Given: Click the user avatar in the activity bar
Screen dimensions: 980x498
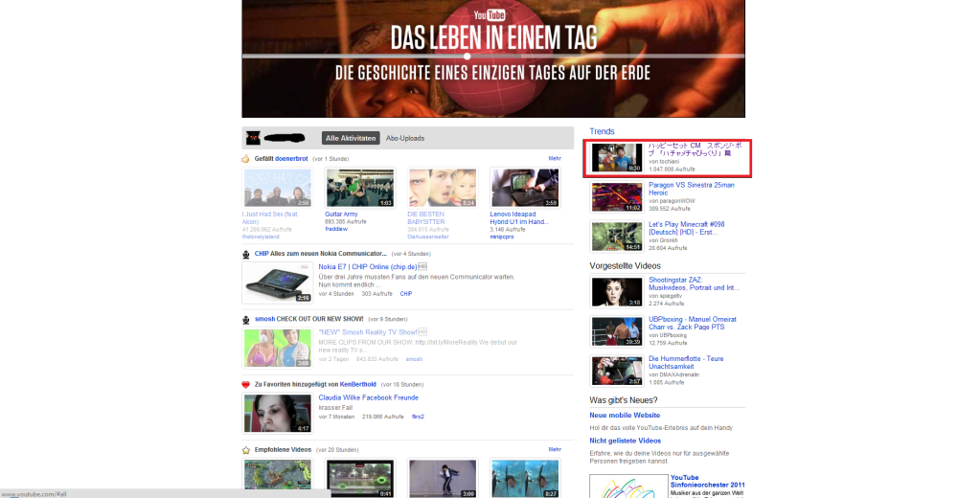Looking at the screenshot, I should [253, 138].
